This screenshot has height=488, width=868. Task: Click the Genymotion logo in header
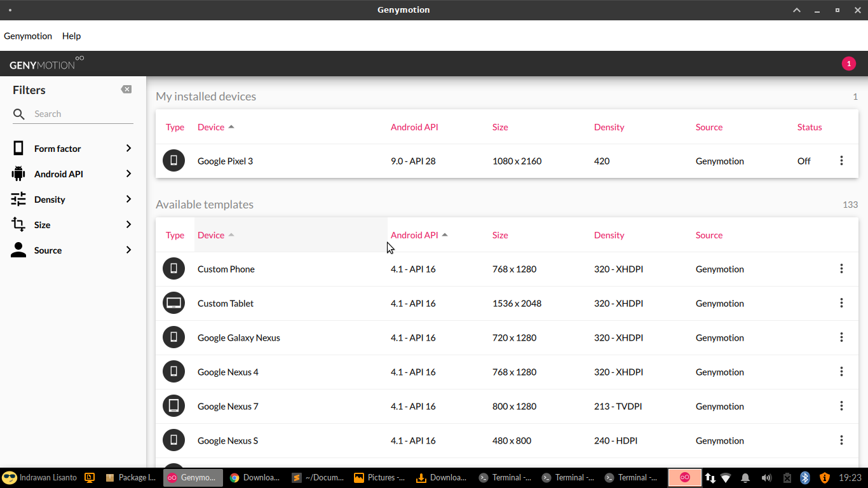[x=46, y=63]
